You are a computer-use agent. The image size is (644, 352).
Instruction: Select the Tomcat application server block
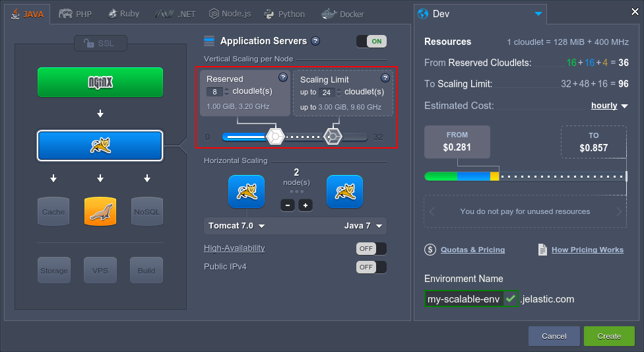tap(100, 146)
